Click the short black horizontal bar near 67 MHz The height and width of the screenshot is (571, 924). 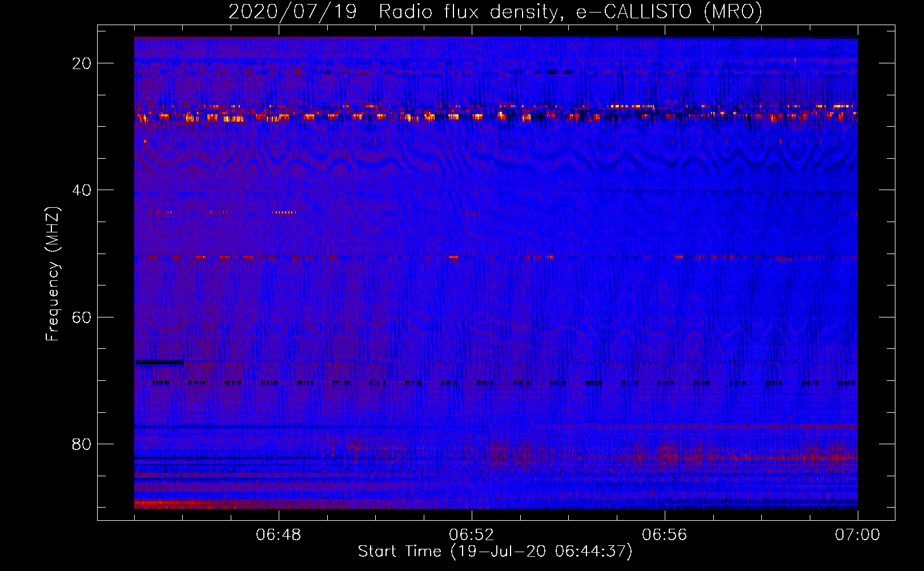(159, 362)
